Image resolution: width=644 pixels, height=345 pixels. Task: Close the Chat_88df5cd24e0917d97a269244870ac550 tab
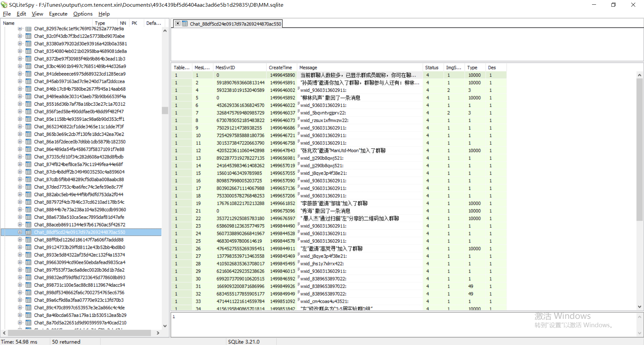click(x=178, y=23)
